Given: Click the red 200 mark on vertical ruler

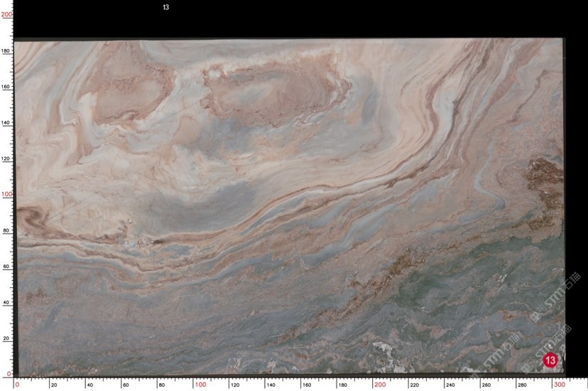Looking at the screenshot, I should pos(7,14).
